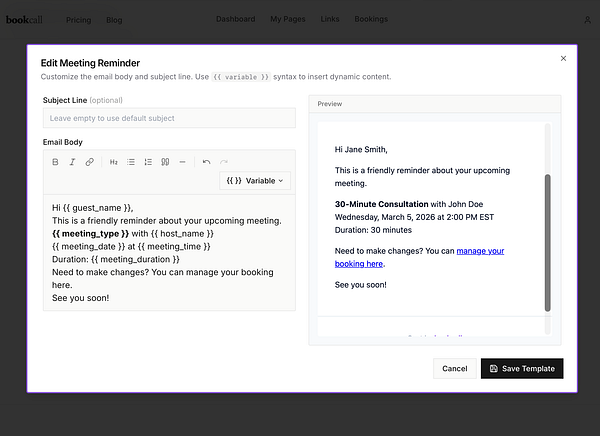The width and height of the screenshot is (600, 436).
Task: Go to the Dashboard page
Action: click(x=236, y=19)
